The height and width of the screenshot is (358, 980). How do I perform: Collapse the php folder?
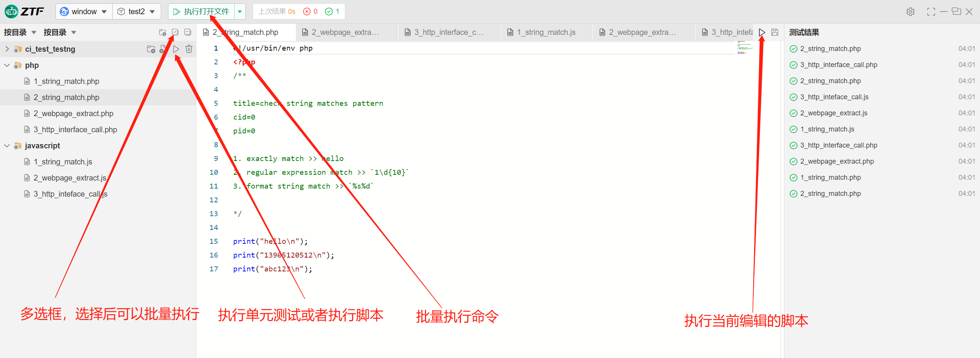pyautogui.click(x=7, y=65)
